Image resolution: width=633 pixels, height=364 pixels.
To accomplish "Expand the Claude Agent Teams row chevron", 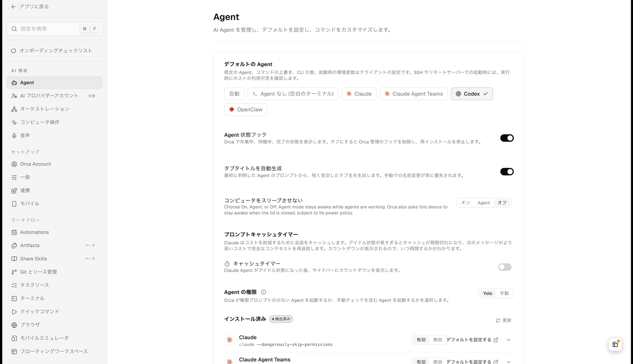I will click(x=508, y=362).
